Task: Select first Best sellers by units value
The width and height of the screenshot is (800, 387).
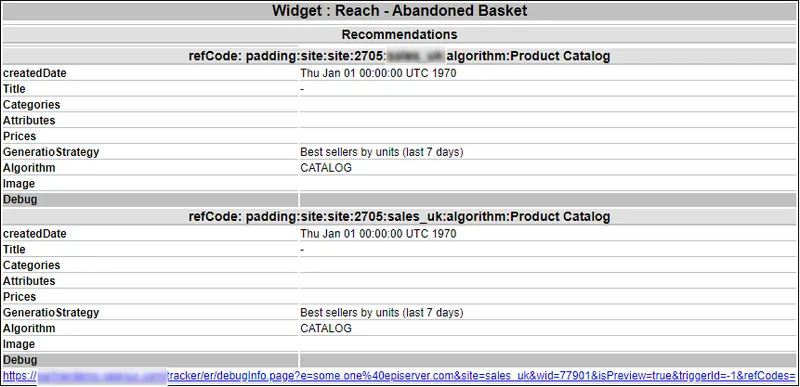Action: pyautogui.click(x=382, y=152)
